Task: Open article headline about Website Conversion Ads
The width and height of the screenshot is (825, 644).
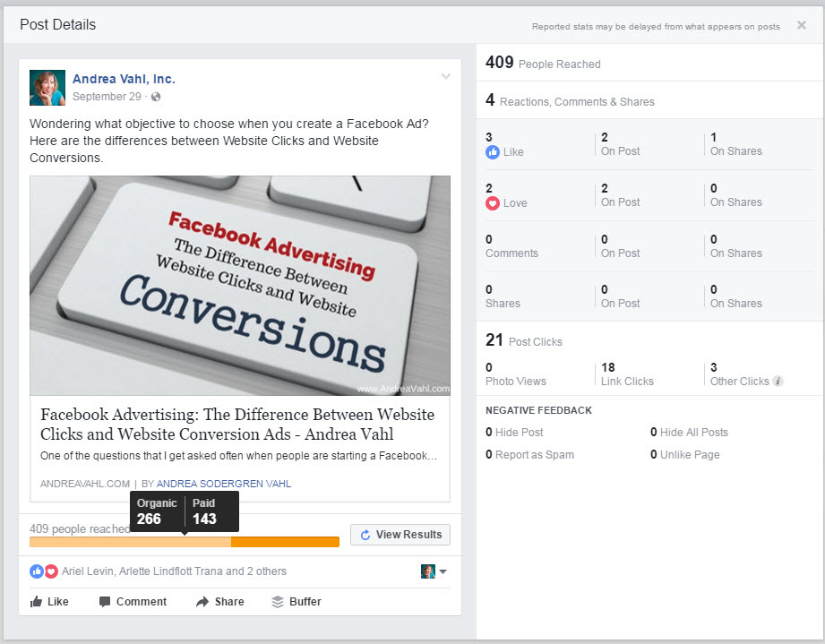Action: pyautogui.click(x=237, y=424)
